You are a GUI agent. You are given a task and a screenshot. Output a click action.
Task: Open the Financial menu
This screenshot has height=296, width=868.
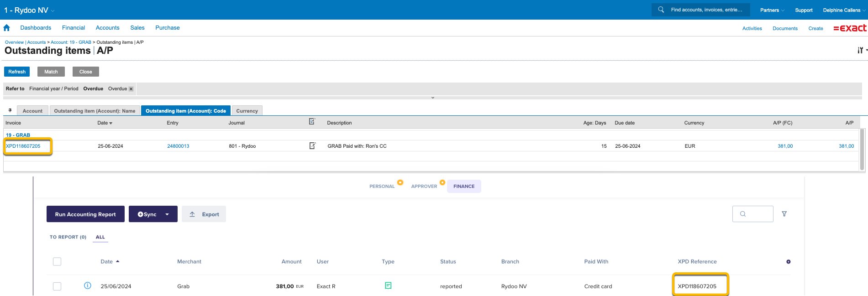(74, 28)
